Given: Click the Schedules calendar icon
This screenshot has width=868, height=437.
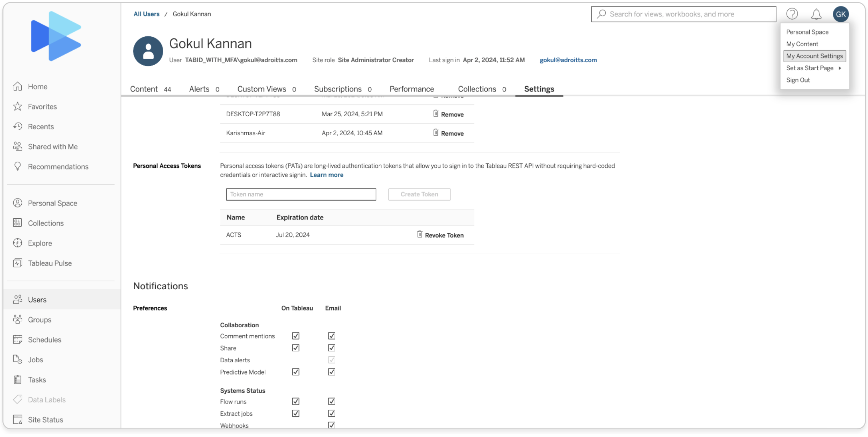Looking at the screenshot, I should 17,339.
